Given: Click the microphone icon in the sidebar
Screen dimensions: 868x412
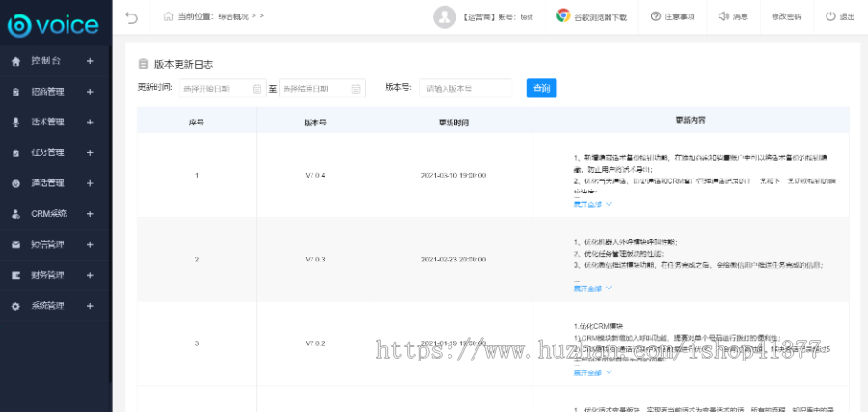Looking at the screenshot, I should (15, 122).
